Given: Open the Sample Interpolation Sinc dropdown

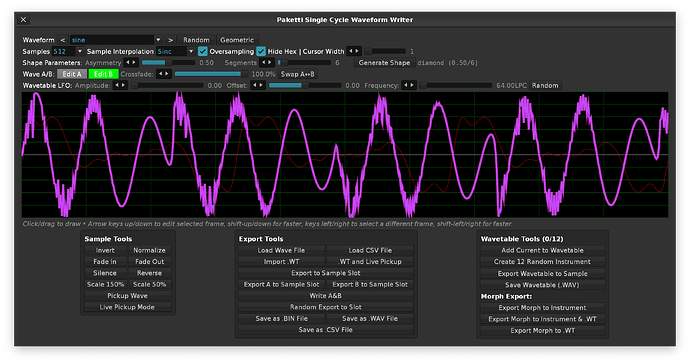Looking at the screenshot, I should [176, 51].
